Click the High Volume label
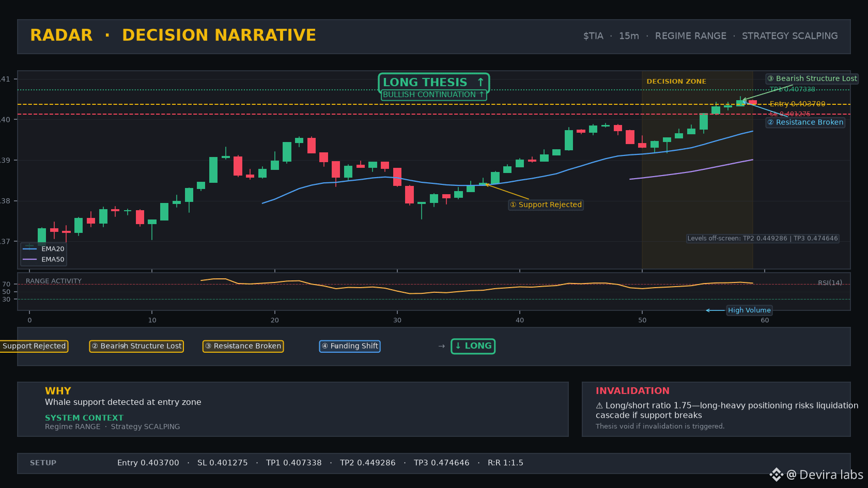The width and height of the screenshot is (868, 488). coord(749,310)
